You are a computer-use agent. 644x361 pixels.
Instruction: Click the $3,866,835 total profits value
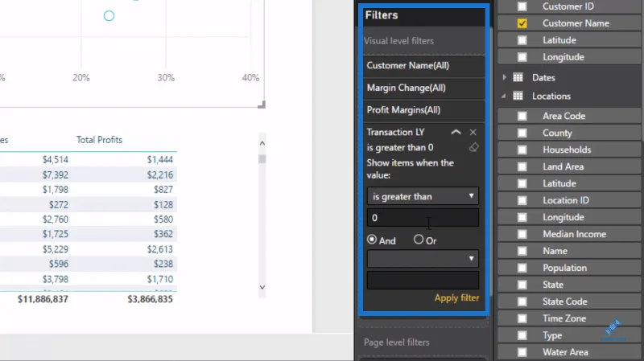(150, 299)
